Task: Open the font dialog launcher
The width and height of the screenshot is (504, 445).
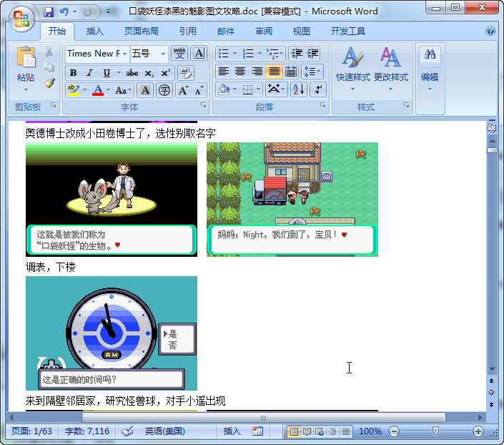Action: click(x=204, y=105)
